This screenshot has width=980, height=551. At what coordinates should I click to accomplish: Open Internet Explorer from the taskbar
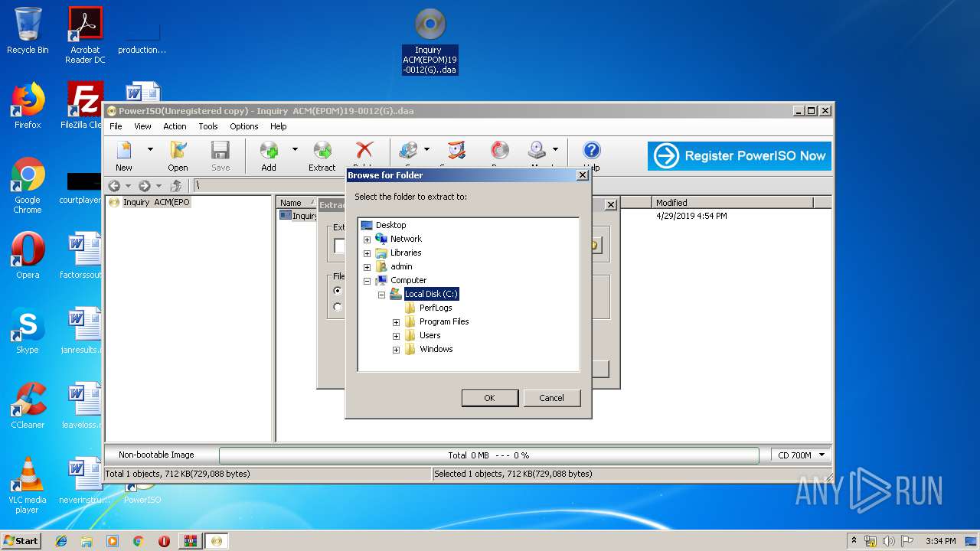pyautogui.click(x=61, y=541)
